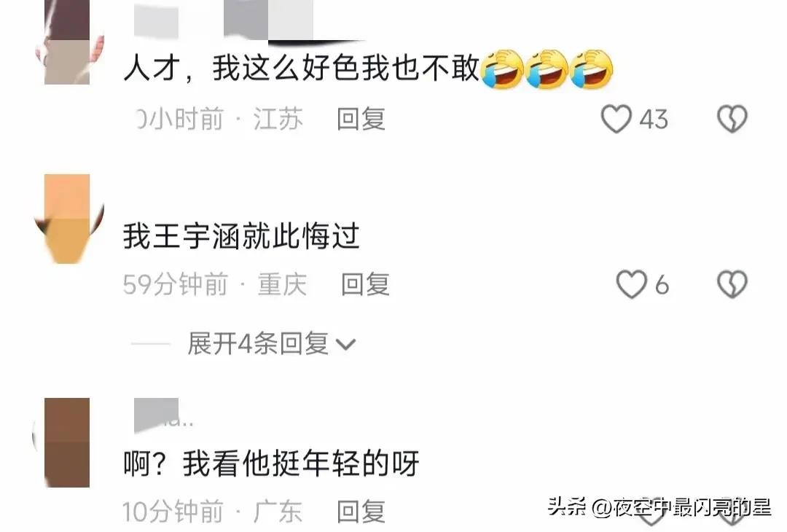Open the blurred username above the "人才" comment

[x=224, y=19]
